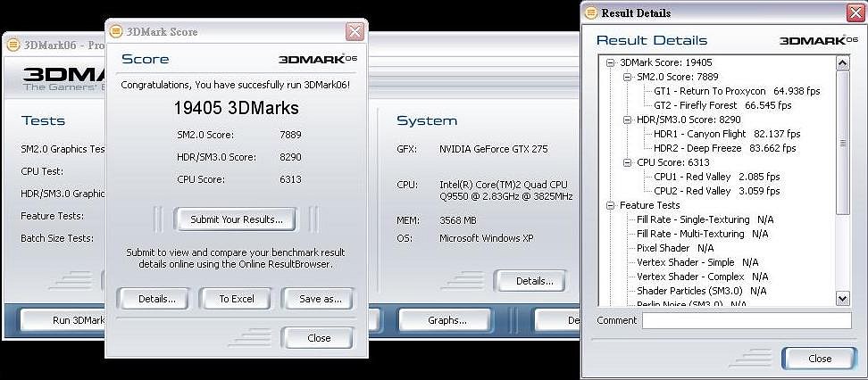Select CPU2 - Red Valley 3.059 fps row
Screen dimensions: 868x380
click(717, 191)
